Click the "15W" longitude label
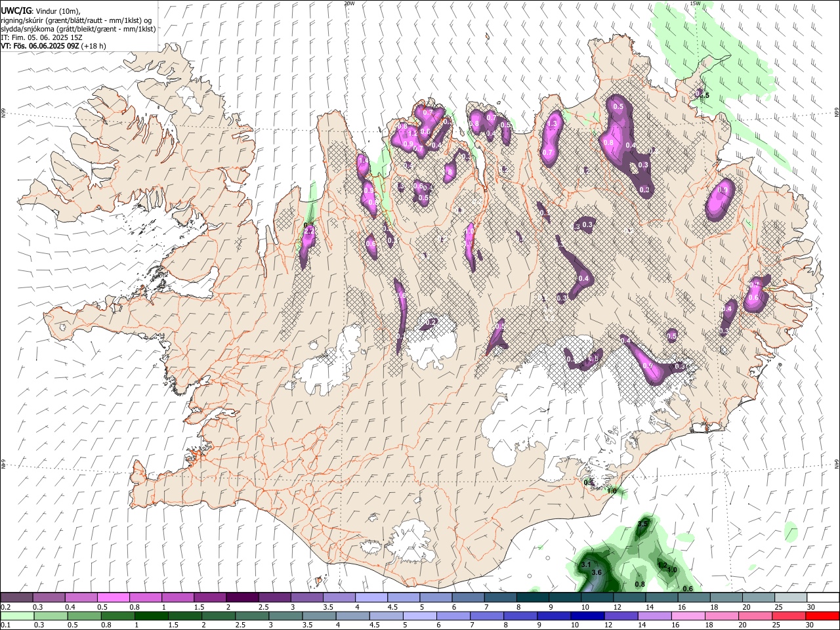 point(695,3)
